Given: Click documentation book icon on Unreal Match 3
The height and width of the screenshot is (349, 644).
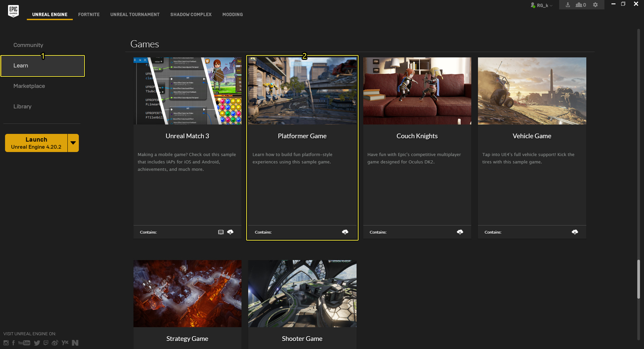Looking at the screenshot, I should (x=221, y=232).
